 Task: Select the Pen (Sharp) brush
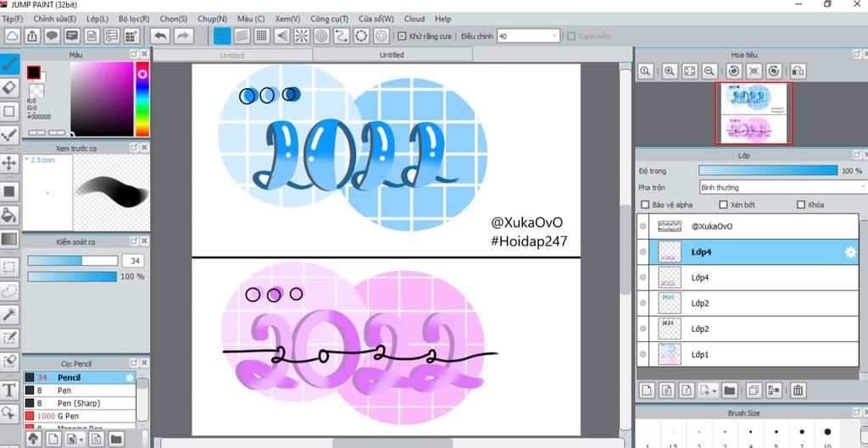[x=80, y=403]
